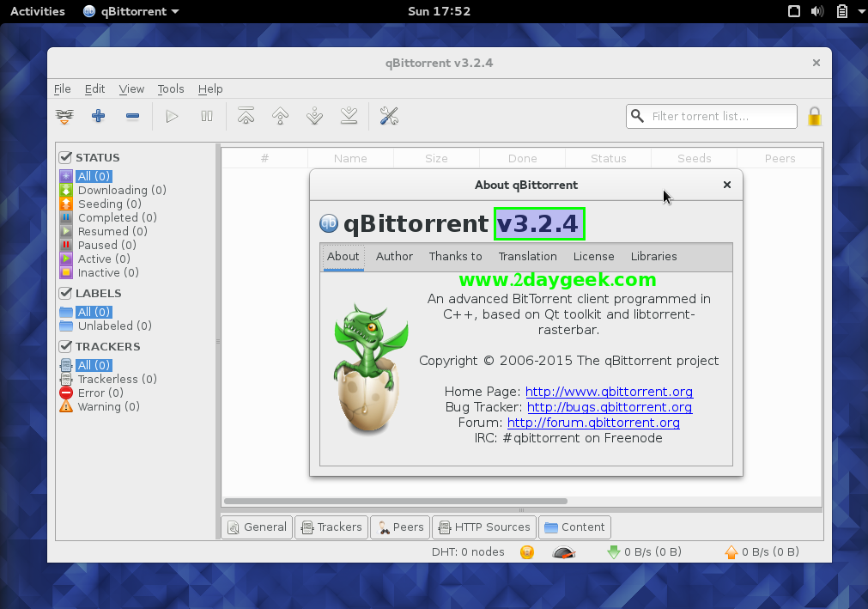Open the qBittorrent app menu in top bar

[131, 11]
